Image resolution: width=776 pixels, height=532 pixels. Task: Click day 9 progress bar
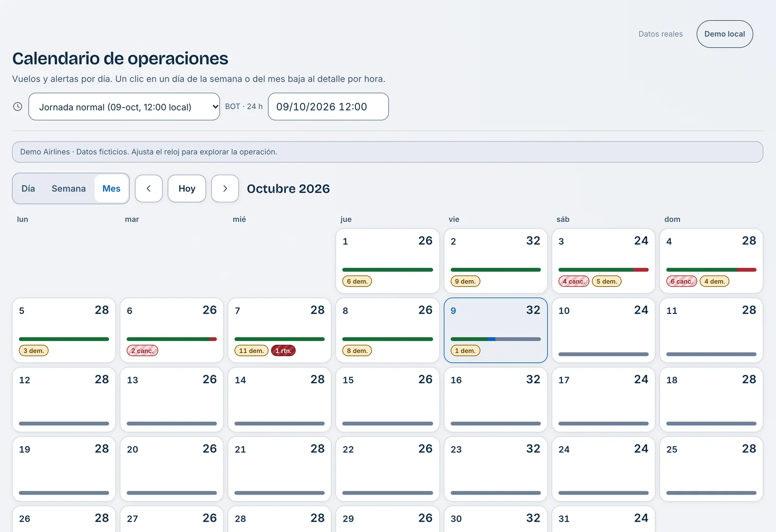(x=496, y=339)
